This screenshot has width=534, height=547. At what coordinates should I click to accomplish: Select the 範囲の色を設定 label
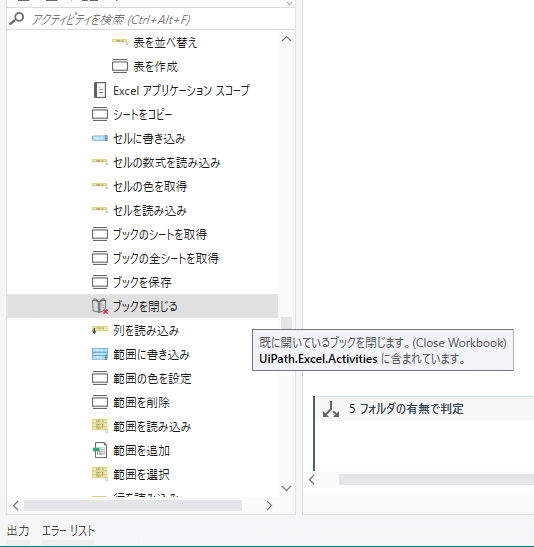pos(152,379)
